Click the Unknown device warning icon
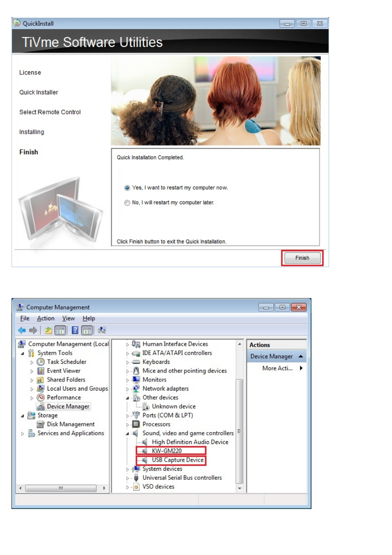The image size is (392, 555). tap(146, 407)
